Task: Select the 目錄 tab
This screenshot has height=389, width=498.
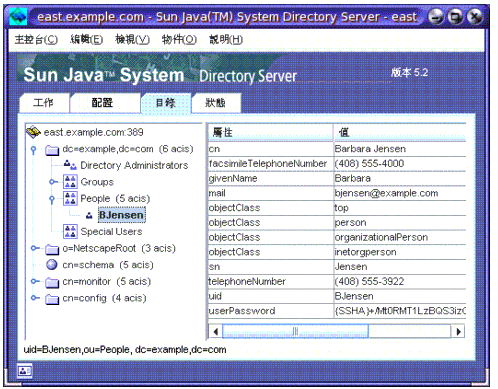Action: tap(166, 103)
